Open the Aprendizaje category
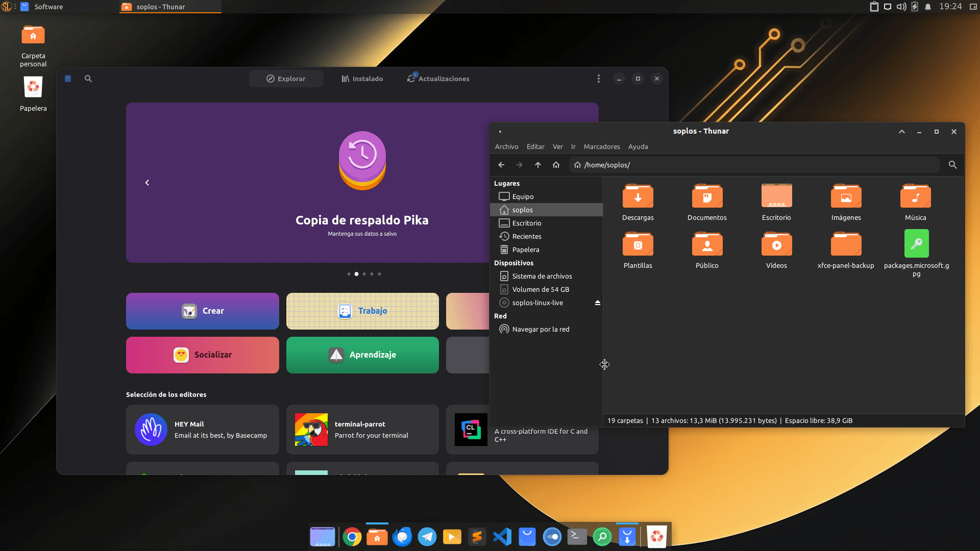Screen dimensions: 980x551 coord(362,355)
